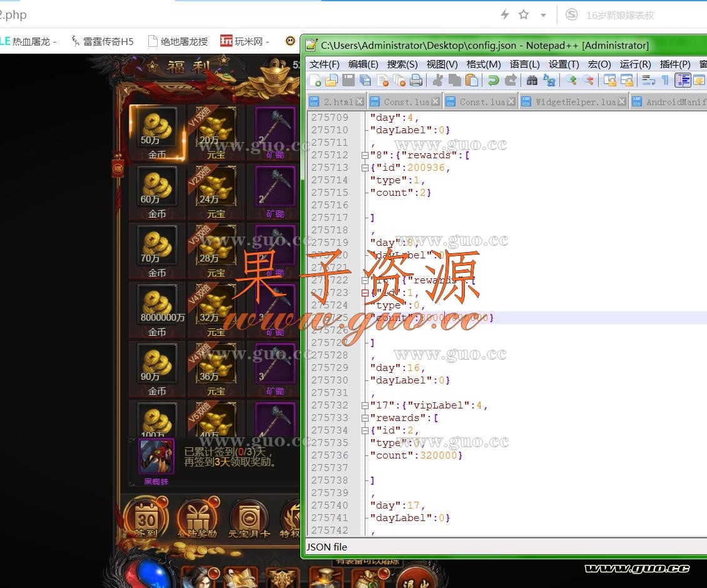Collapse the red fold marker at line 275723
The image size is (707, 588).
pos(365,293)
